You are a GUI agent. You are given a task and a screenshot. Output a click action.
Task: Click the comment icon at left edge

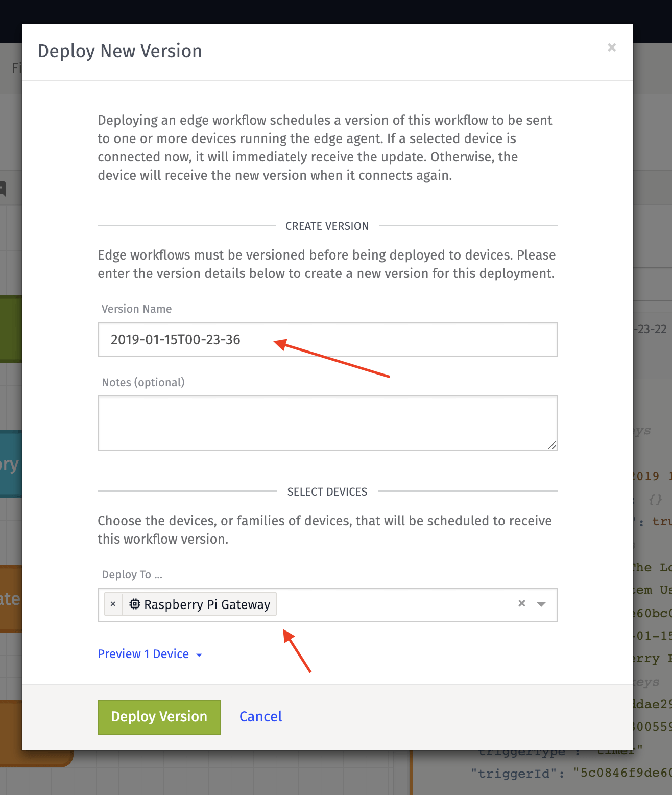coord(3,189)
